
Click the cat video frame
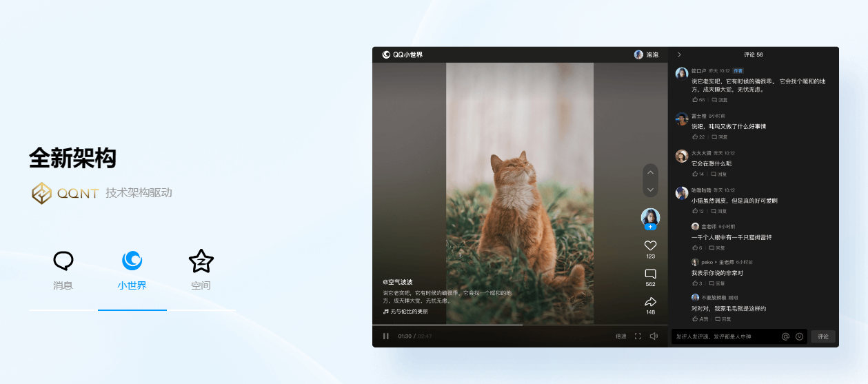click(x=520, y=193)
